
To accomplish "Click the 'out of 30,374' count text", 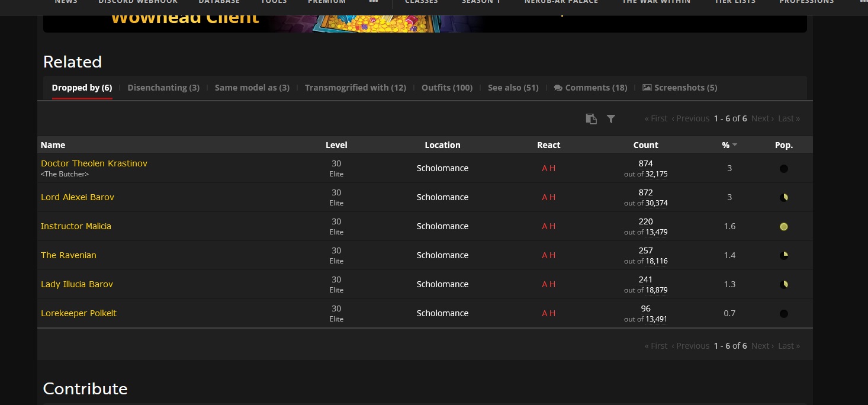I will tap(646, 203).
